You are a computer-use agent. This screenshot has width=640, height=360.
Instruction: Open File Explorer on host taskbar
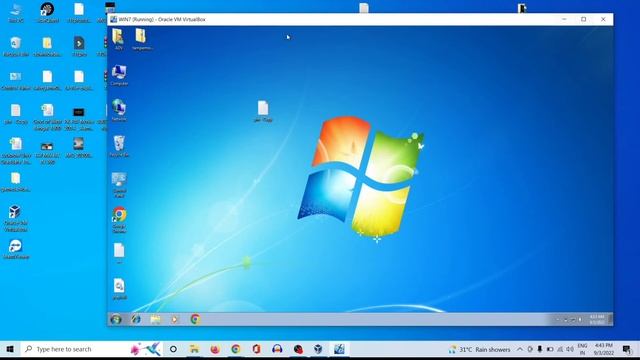[194, 349]
